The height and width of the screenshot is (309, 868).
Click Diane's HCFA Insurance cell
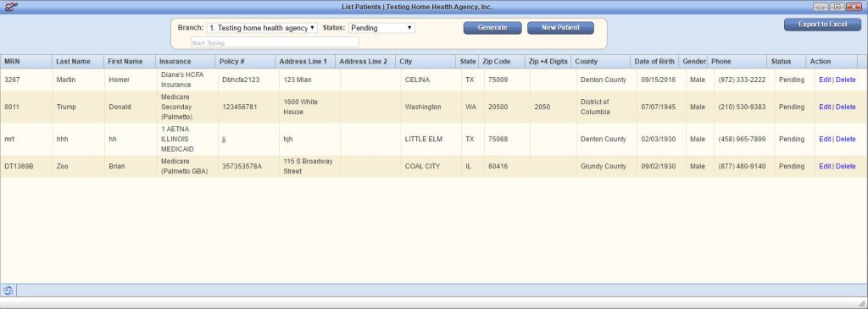click(183, 80)
